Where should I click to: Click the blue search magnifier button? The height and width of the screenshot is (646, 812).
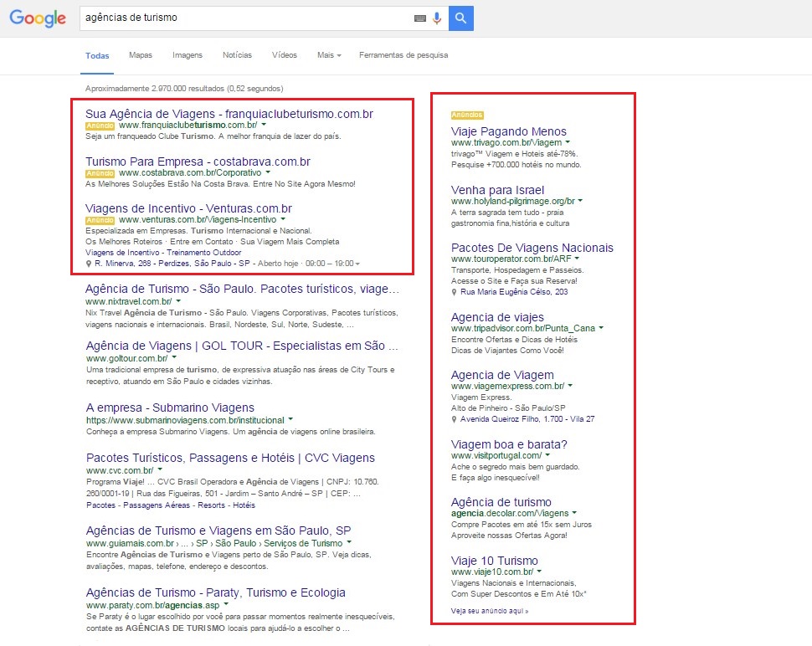(461, 18)
